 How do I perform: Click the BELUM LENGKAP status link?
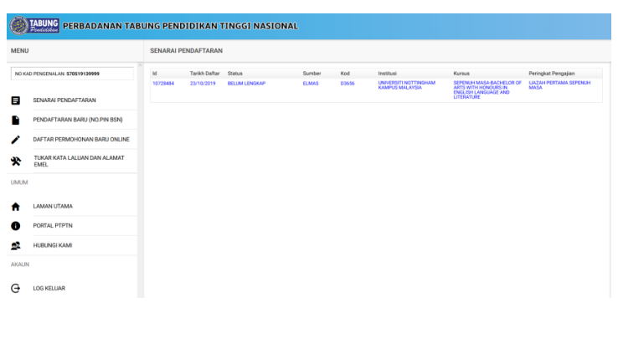246,84
